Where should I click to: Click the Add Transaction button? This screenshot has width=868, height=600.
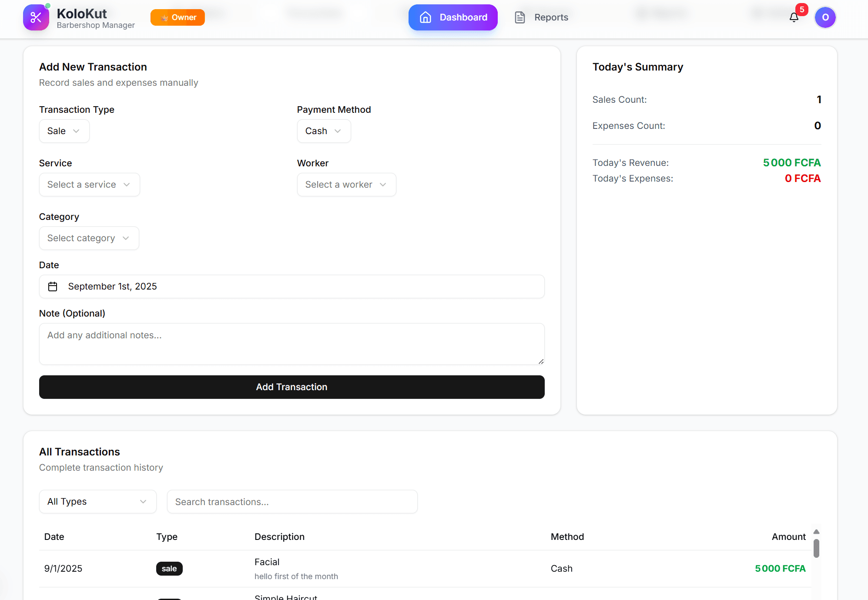(292, 387)
